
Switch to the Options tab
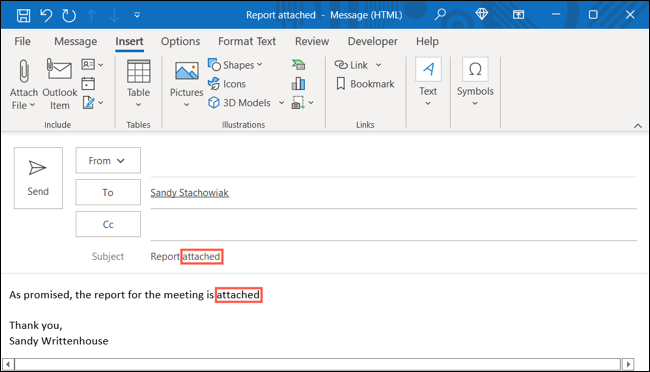point(180,41)
